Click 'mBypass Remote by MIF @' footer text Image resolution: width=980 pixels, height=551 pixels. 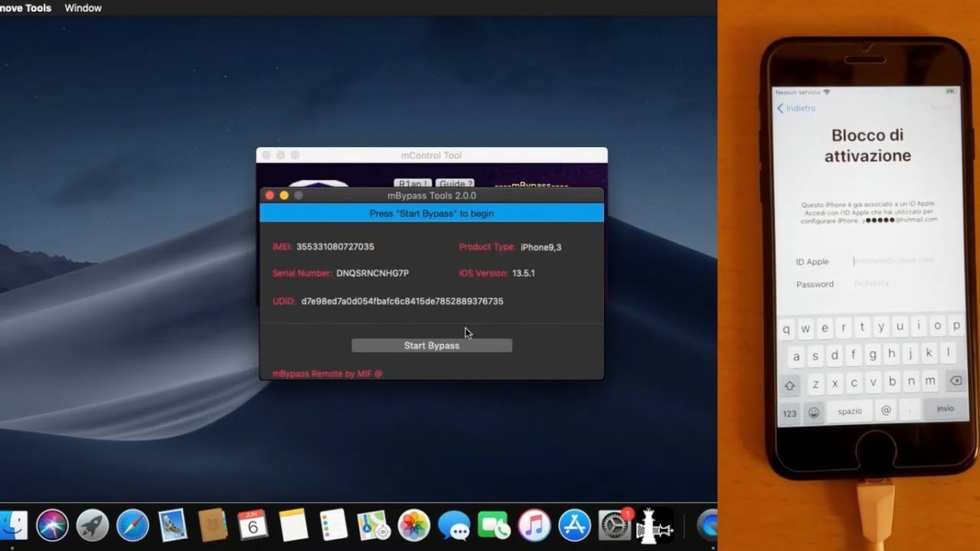[328, 373]
